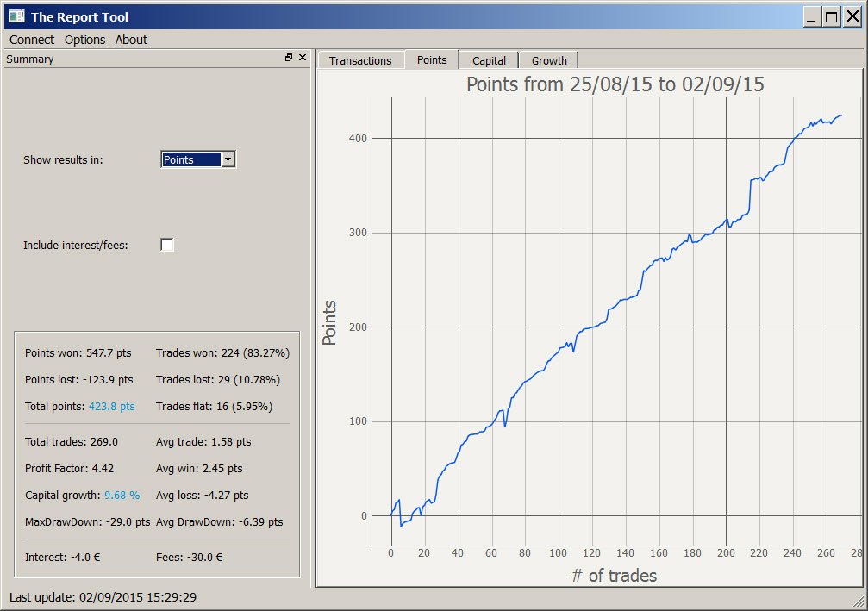Switch to the Capital tab
This screenshot has width=868, height=611.
(x=489, y=60)
